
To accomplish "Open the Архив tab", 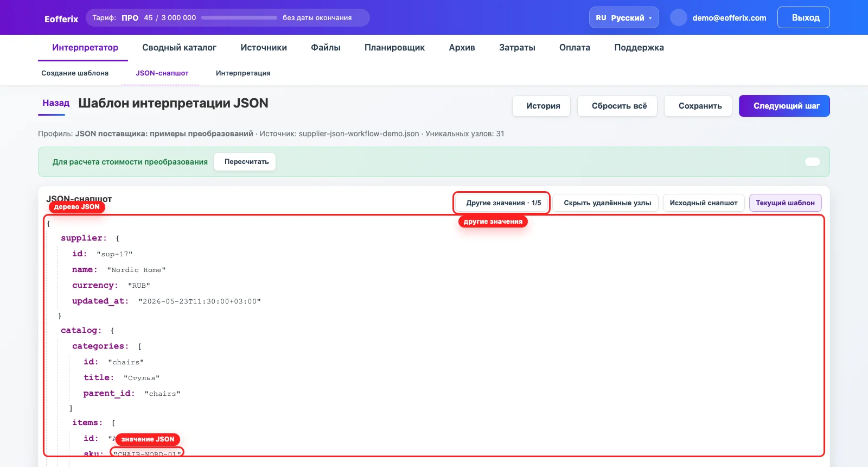I will pyautogui.click(x=462, y=47).
